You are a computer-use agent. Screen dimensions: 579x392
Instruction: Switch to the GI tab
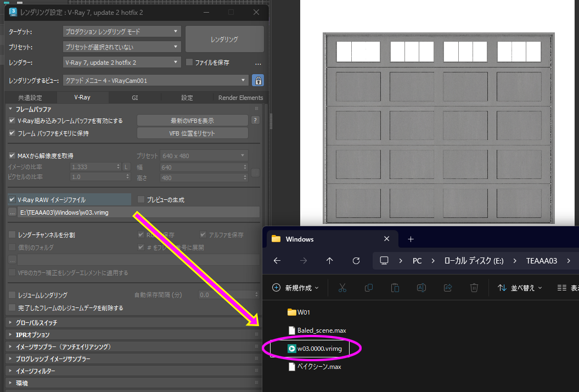[134, 98]
